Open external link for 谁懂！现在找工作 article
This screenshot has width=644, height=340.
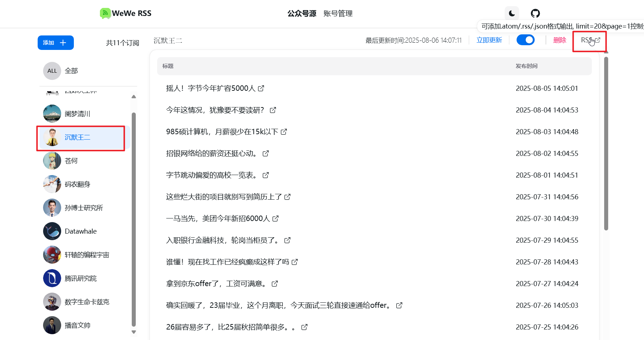click(295, 262)
